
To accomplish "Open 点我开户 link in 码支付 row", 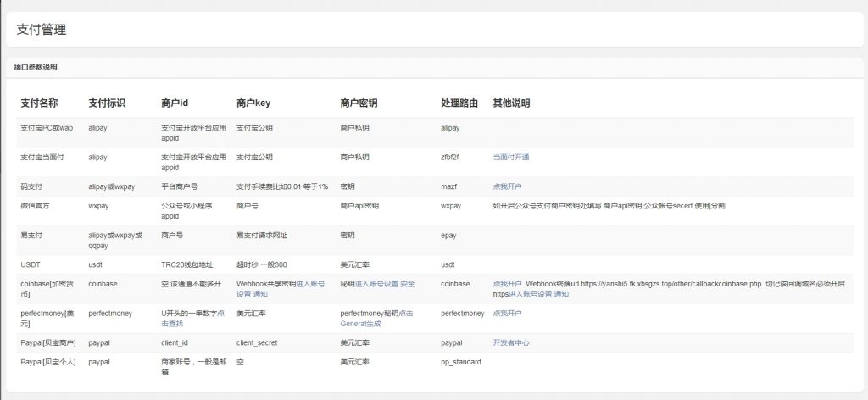I will (507, 186).
